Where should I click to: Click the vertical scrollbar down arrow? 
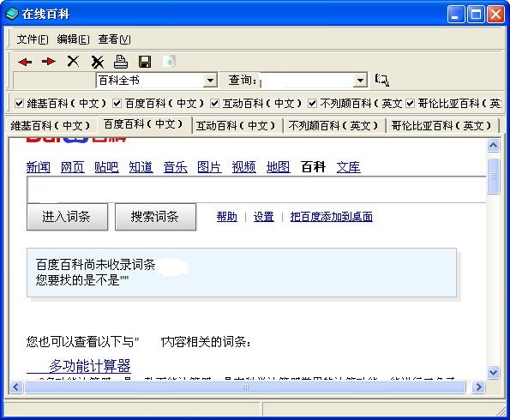tap(494, 372)
